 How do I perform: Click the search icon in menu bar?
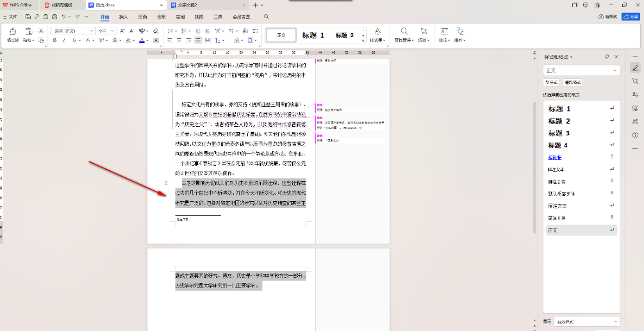coord(267,17)
